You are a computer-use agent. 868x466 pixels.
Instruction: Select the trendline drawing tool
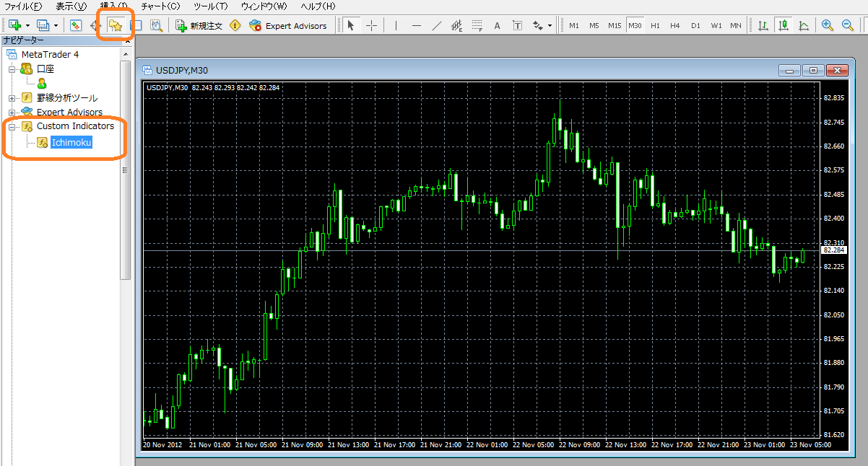click(x=436, y=25)
